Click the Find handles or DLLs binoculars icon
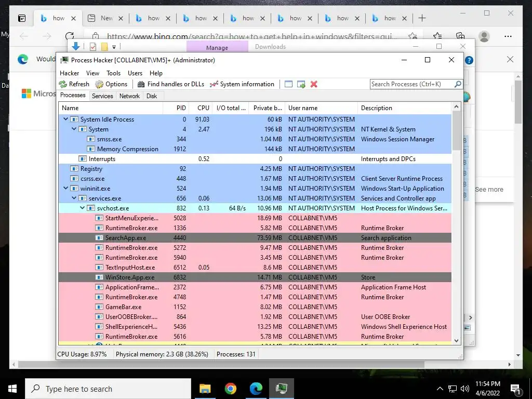This screenshot has width=532, height=399. (x=141, y=84)
